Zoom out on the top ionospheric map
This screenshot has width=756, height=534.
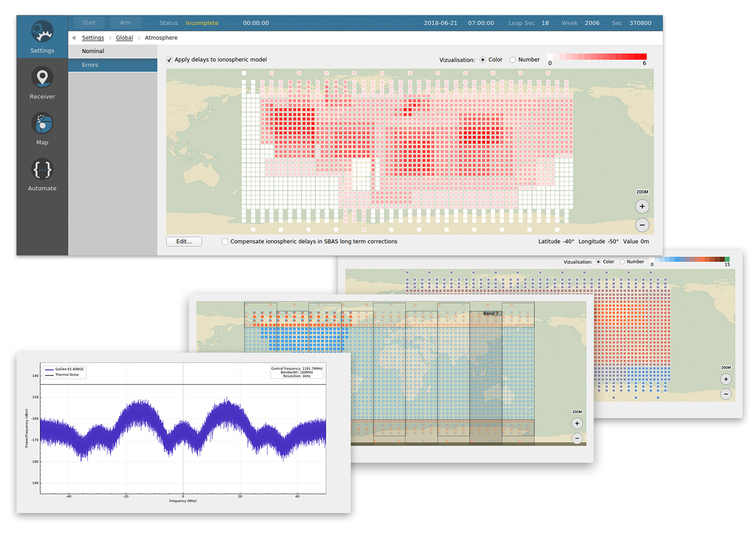tap(642, 225)
